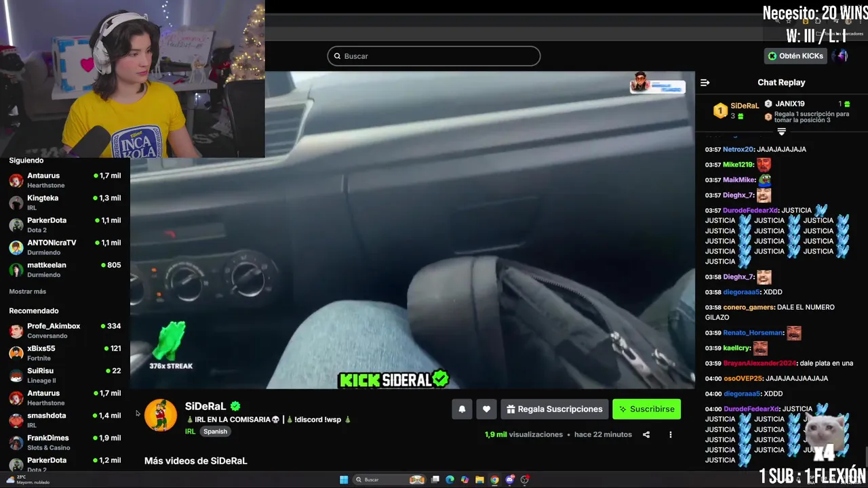868x488 pixels.
Task: Click the IRL category link below the stream title
Action: pos(190,432)
